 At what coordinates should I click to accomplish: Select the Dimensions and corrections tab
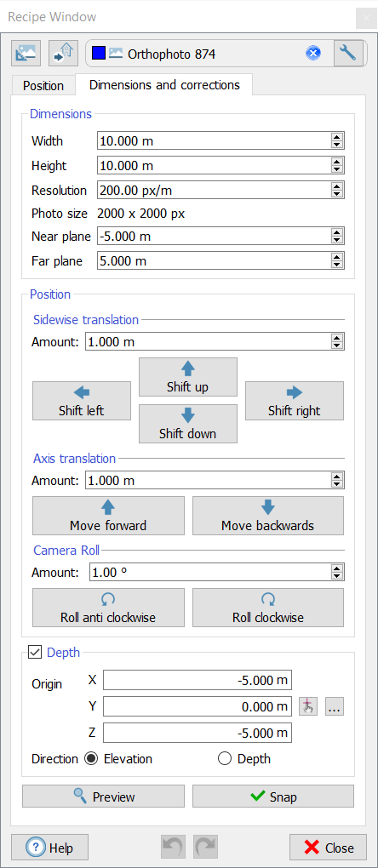164,85
